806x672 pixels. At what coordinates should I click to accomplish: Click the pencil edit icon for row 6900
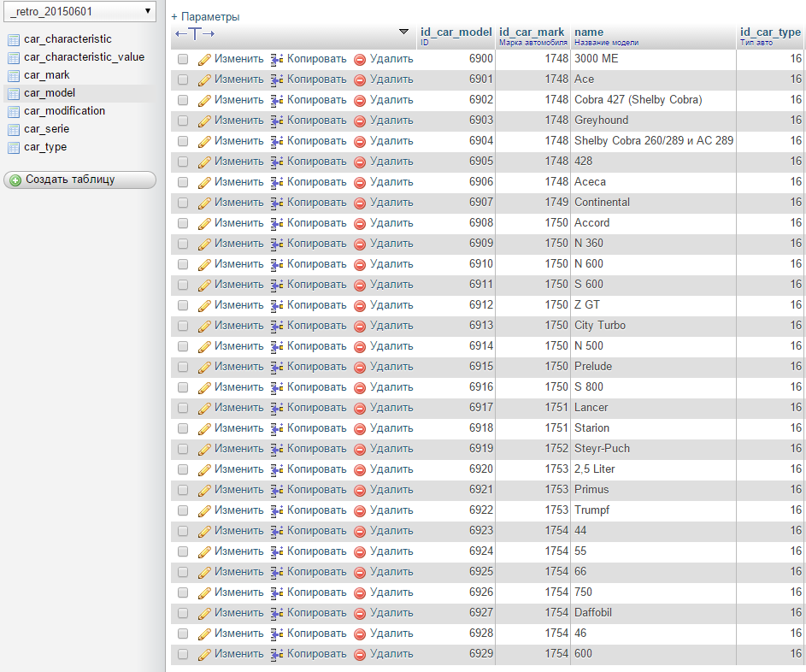[x=204, y=60]
